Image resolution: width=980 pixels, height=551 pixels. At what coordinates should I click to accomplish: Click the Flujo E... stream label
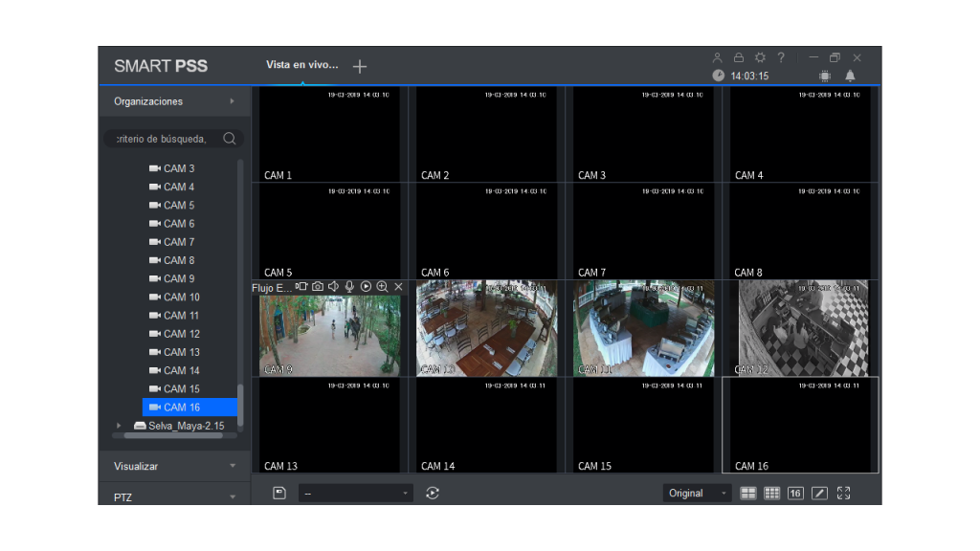click(272, 287)
